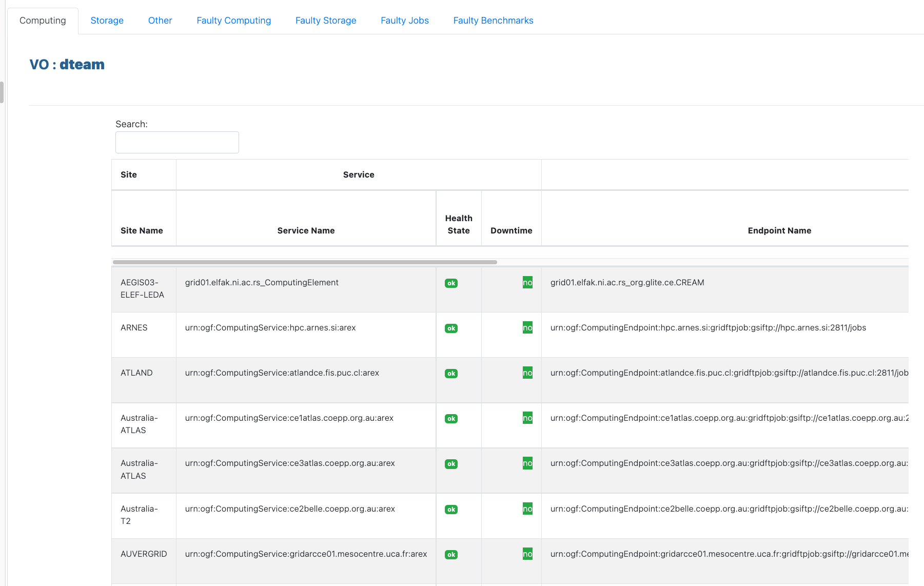Click the no downtime badge for ARNES
924x586 pixels.
point(527,327)
